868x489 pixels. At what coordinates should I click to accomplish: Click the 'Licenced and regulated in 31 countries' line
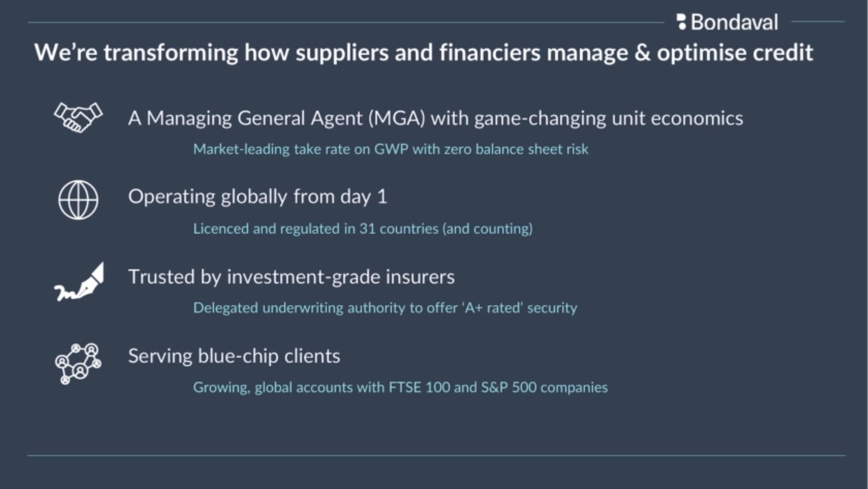pyautogui.click(x=363, y=229)
